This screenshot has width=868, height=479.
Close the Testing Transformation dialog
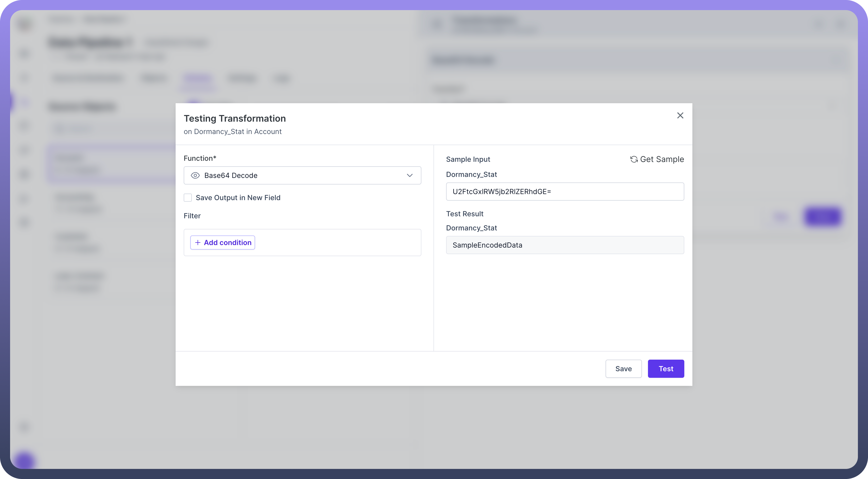[680, 116]
